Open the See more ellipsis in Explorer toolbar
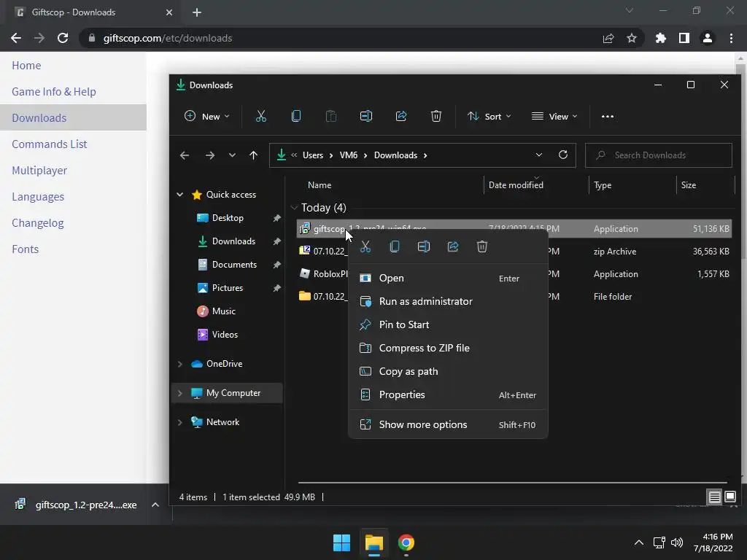This screenshot has height=560, width=747. [608, 116]
